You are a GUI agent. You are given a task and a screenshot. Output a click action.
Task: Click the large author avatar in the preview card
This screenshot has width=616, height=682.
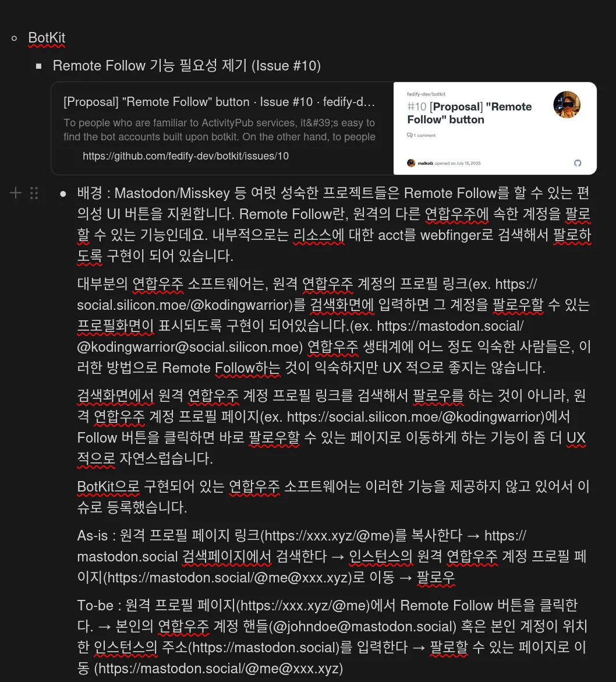click(x=567, y=105)
